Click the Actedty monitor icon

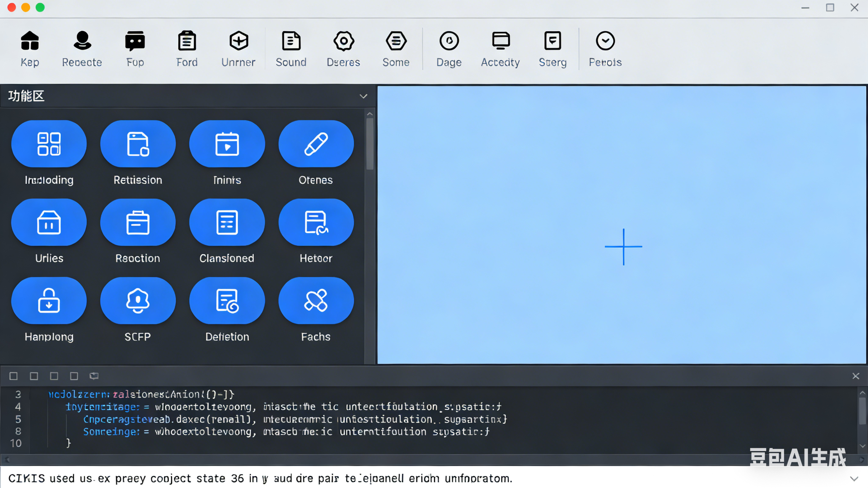click(x=500, y=41)
